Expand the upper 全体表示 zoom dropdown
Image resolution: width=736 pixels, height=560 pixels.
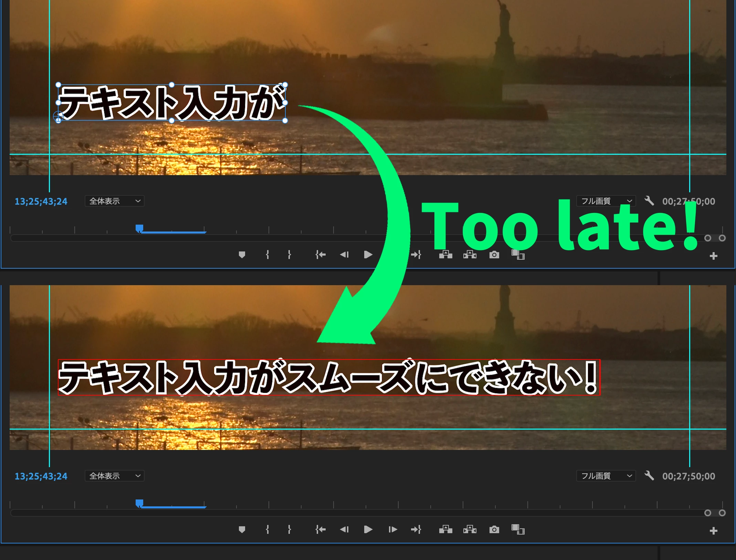(114, 201)
